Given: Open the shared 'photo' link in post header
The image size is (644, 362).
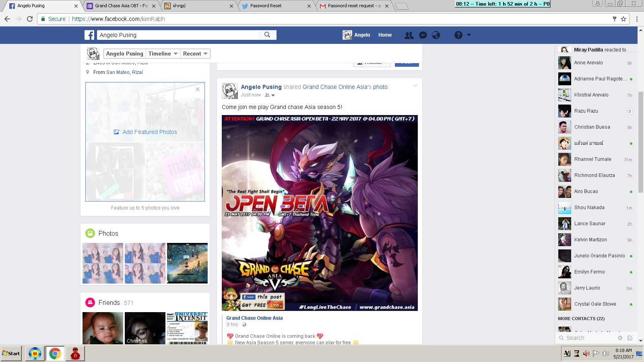Looking at the screenshot, I should click(380, 87).
